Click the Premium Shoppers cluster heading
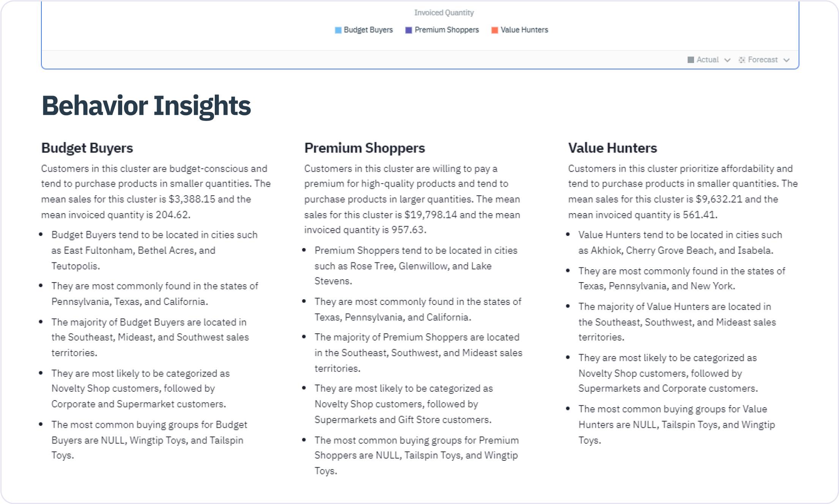Screen dimensions: 839x504 [x=365, y=147]
